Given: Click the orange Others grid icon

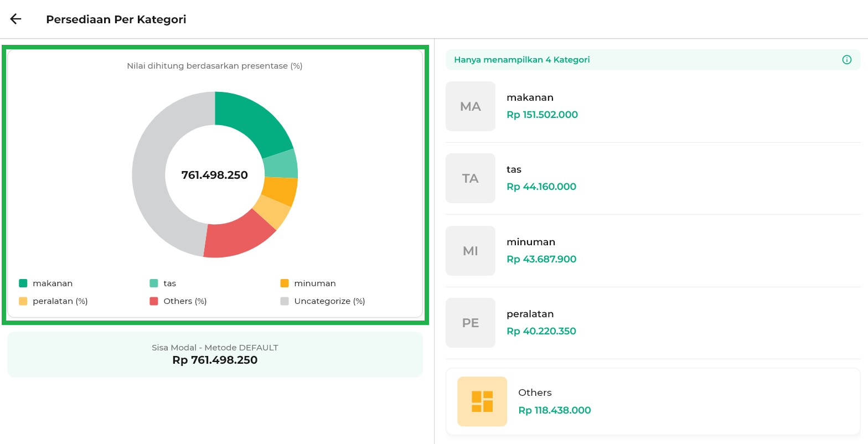Looking at the screenshot, I should coord(482,401).
